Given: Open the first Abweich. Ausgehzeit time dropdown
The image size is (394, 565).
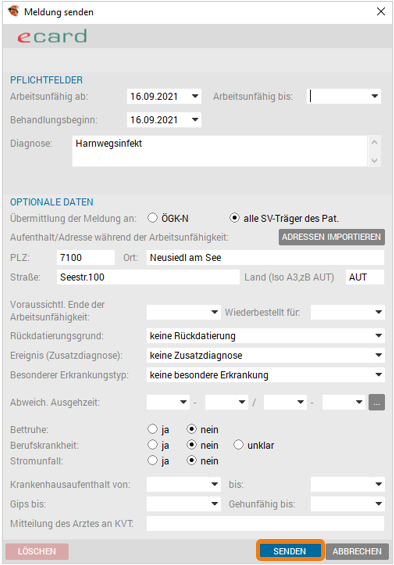Looking at the screenshot, I should coord(183,402).
